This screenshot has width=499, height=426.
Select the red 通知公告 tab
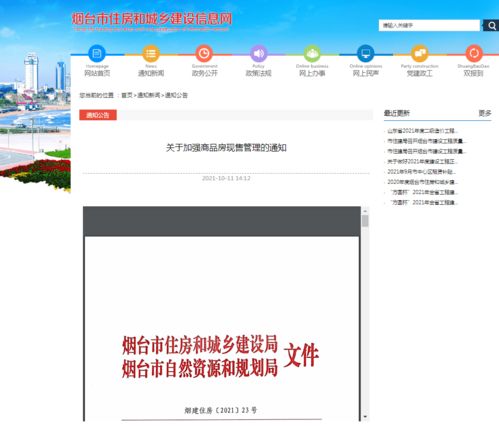98,115
